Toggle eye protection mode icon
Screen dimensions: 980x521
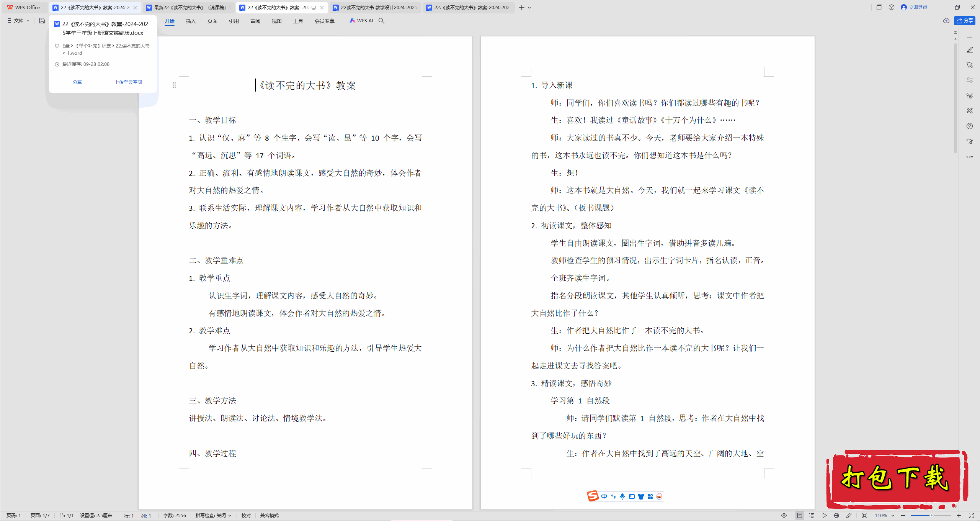pos(784,516)
